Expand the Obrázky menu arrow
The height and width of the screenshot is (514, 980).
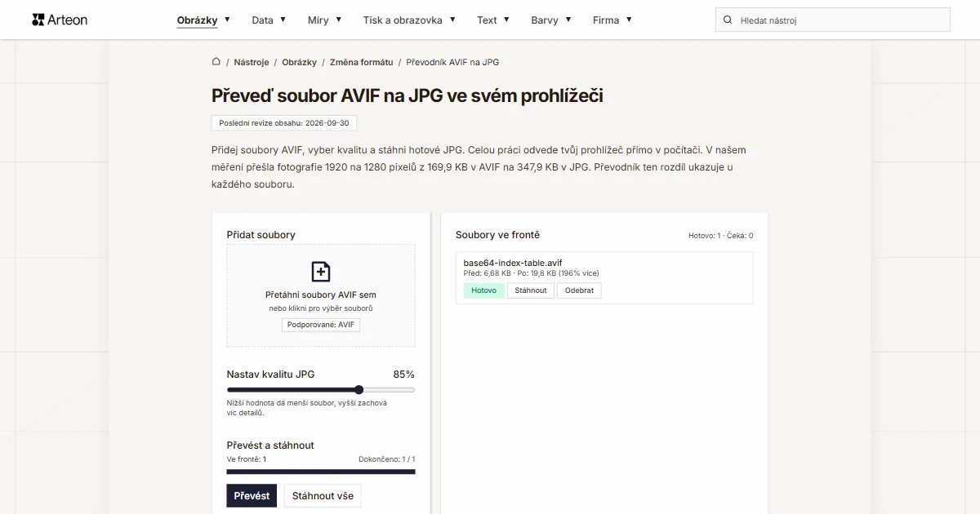click(227, 20)
